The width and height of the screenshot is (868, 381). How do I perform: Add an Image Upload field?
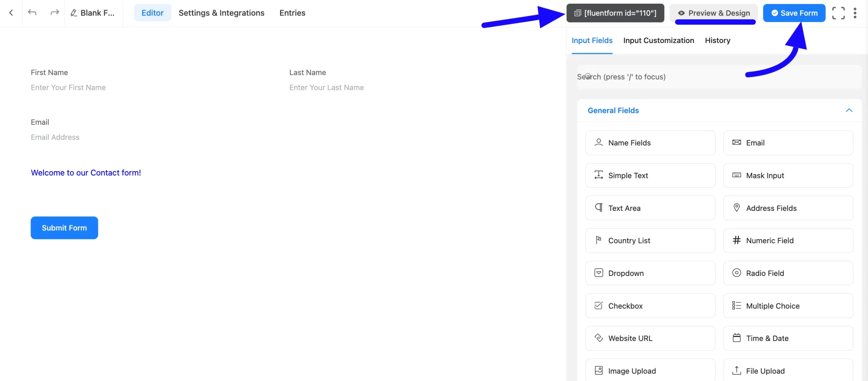click(x=650, y=370)
